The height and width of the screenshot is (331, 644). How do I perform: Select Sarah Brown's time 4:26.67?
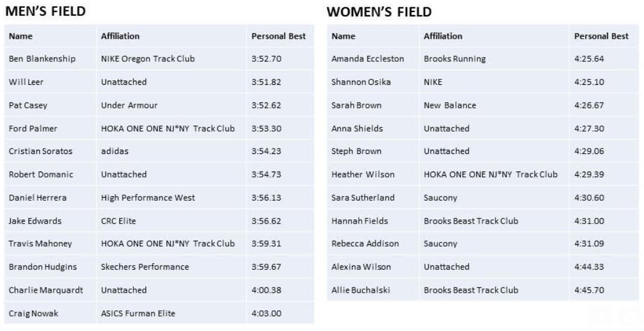[589, 105]
